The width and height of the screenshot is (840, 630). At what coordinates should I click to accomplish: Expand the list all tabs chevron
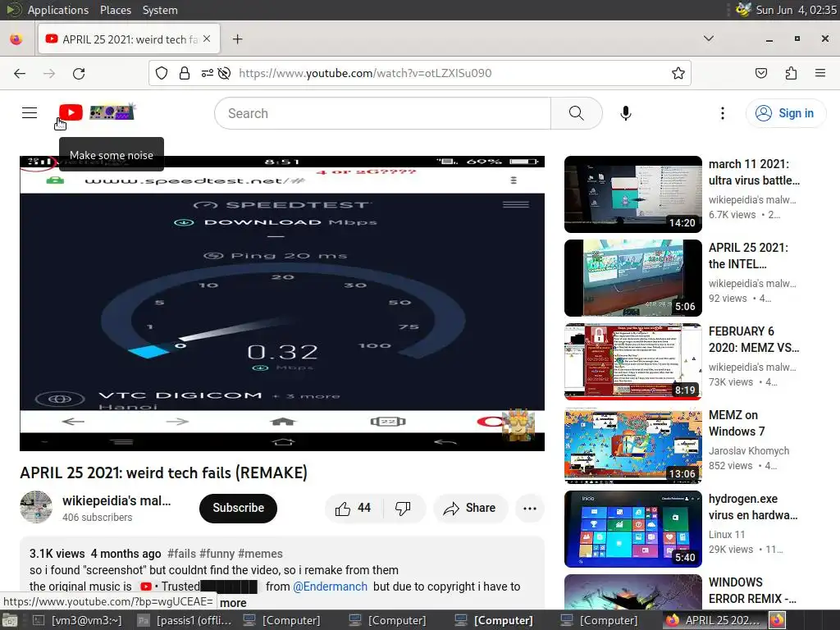pyautogui.click(x=708, y=39)
